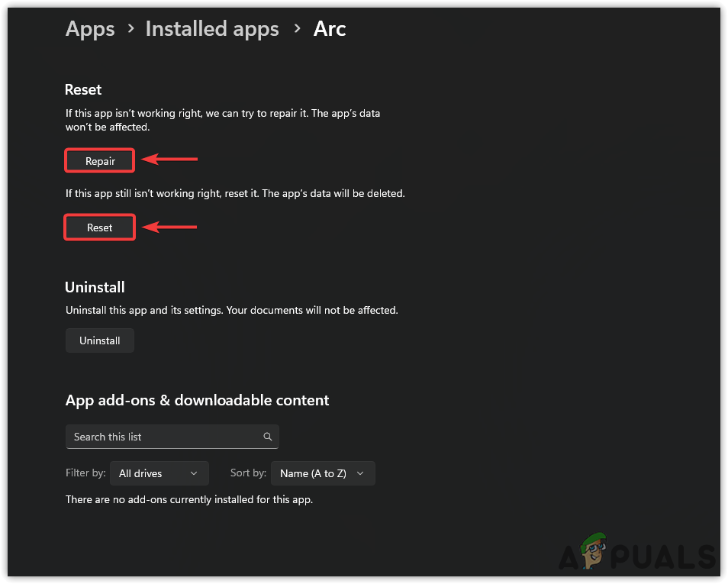Click the Repair button
Image resolution: width=728 pixels, height=584 pixels.
click(100, 161)
